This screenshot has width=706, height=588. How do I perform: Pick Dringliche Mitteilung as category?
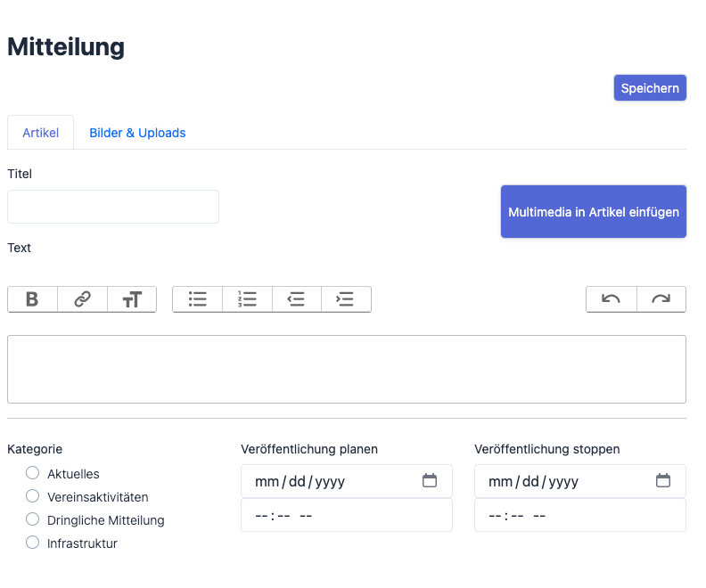[33, 519]
